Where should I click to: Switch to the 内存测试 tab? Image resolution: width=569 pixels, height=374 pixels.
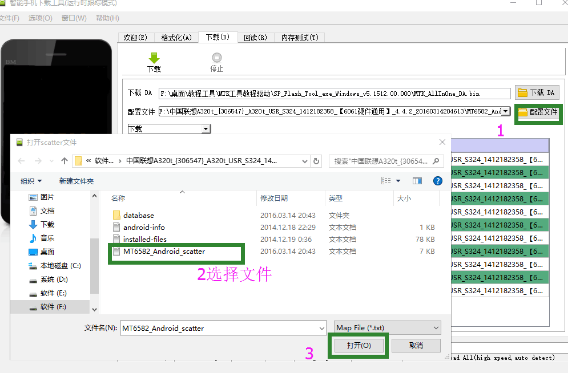[300, 37]
